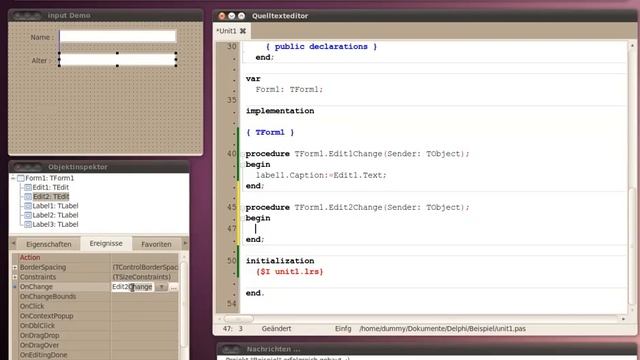Select Form1: TForm1 in the object tree
Image resolution: width=640 pixels, height=360 pixels.
(49, 178)
